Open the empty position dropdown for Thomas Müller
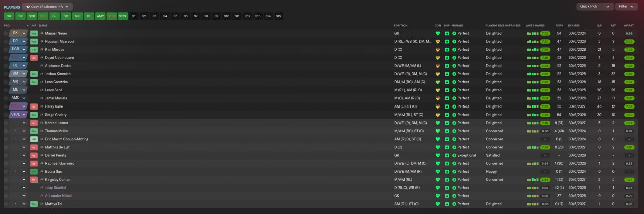 click(24, 131)
